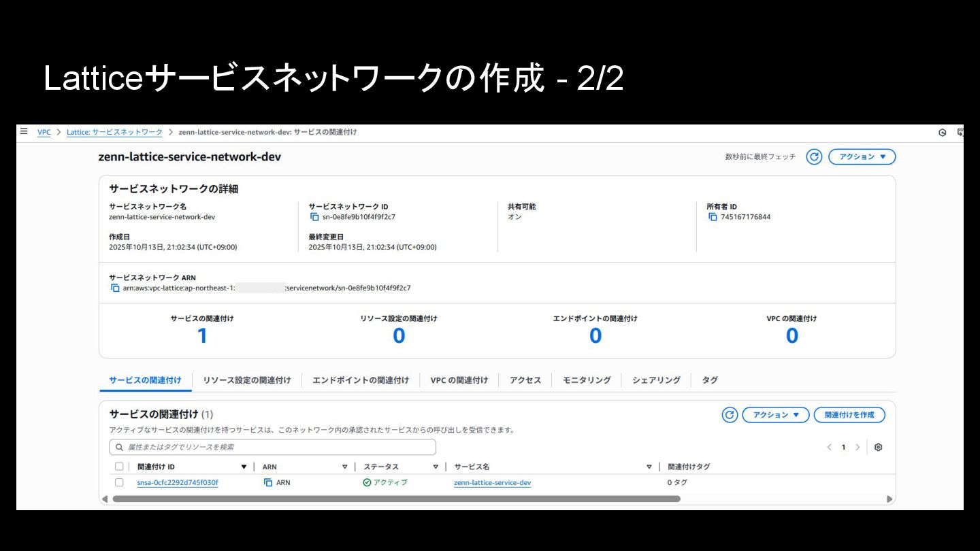Open the table アクション dropdown
The image size is (980, 551).
click(x=776, y=415)
